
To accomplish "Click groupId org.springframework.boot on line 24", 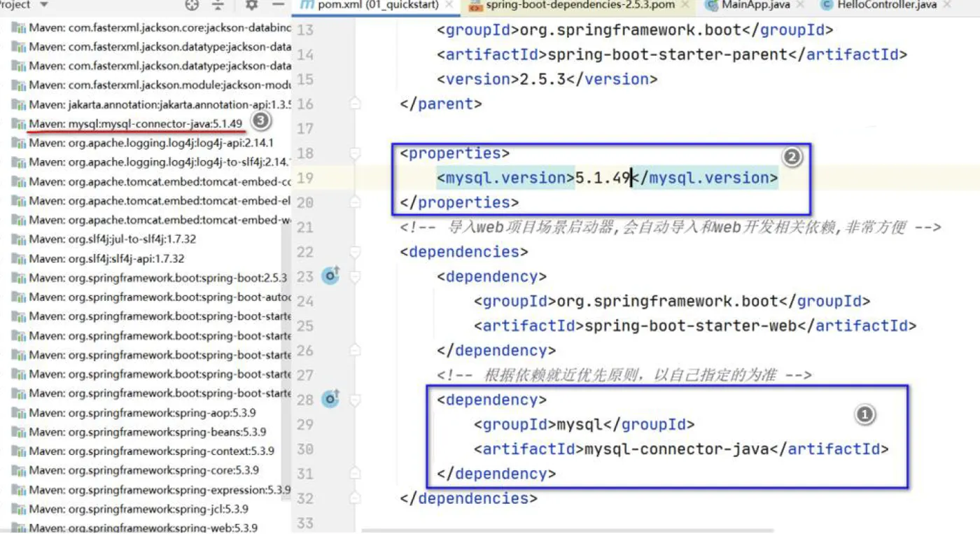I will 668,301.
